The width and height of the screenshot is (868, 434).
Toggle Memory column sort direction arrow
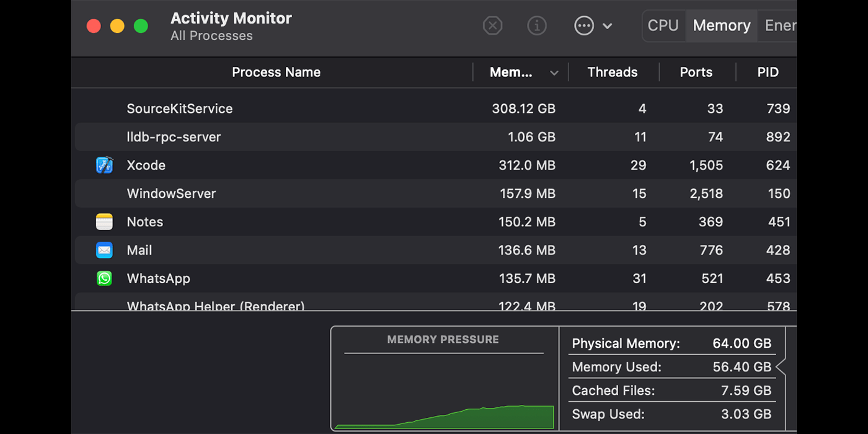coord(554,73)
